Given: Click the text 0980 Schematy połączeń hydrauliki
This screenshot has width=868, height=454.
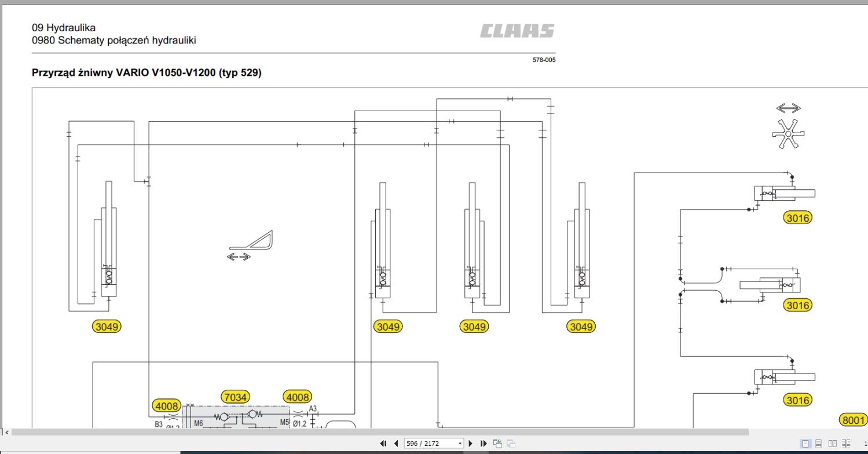Looking at the screenshot, I should pos(114,41).
